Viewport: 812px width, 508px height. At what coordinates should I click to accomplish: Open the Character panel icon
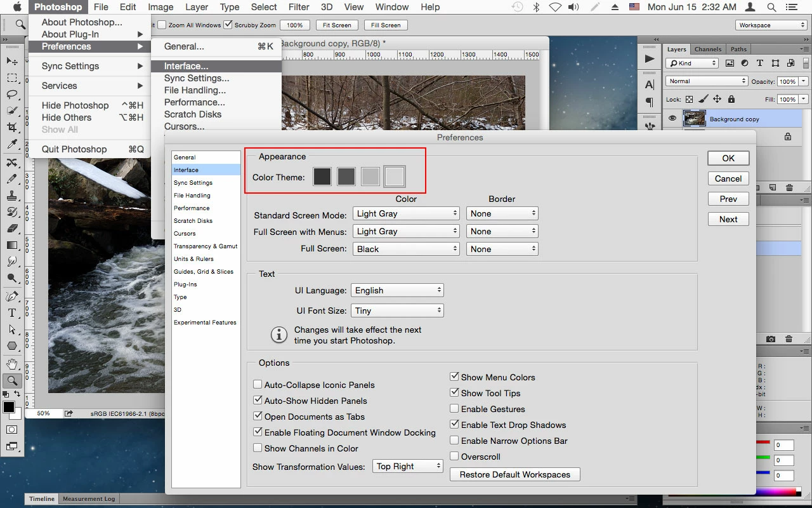click(x=650, y=85)
